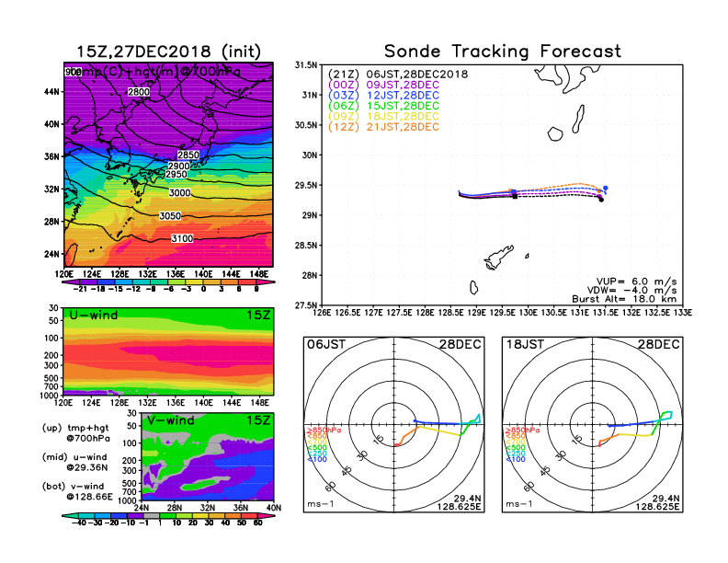Pick the yellow swatch between -3 and 0
This screenshot has width=728, height=563.
click(194, 282)
